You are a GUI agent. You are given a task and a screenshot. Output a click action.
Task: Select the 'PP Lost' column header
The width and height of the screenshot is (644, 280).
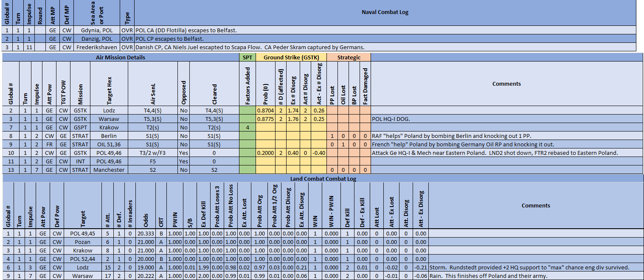click(332, 84)
